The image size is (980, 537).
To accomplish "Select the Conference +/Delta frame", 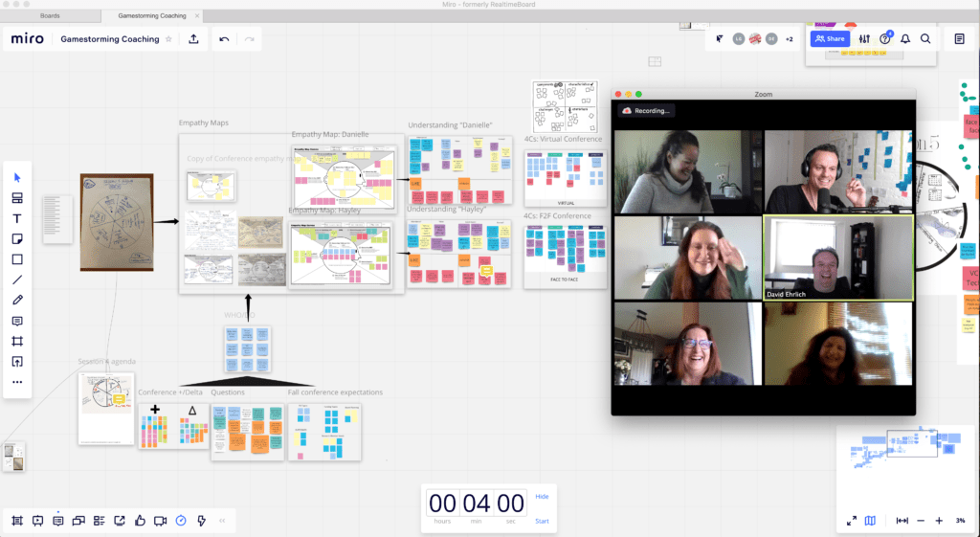I will [174, 426].
